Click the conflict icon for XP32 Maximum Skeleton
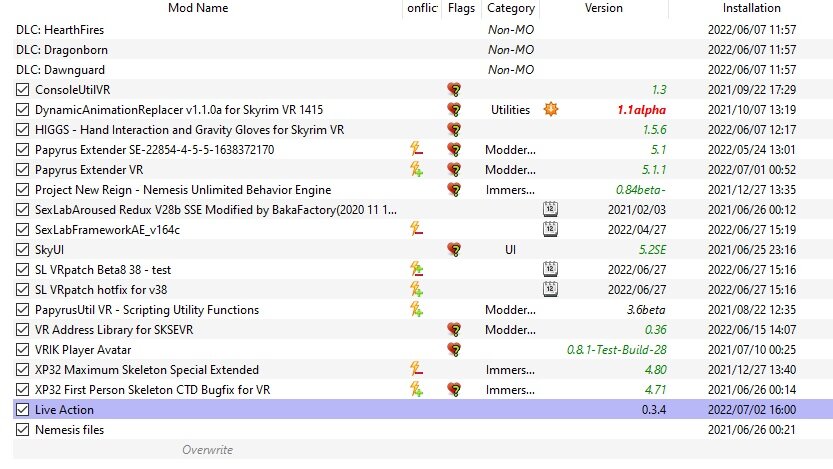Viewport: 833px width, 469px height. click(x=416, y=369)
